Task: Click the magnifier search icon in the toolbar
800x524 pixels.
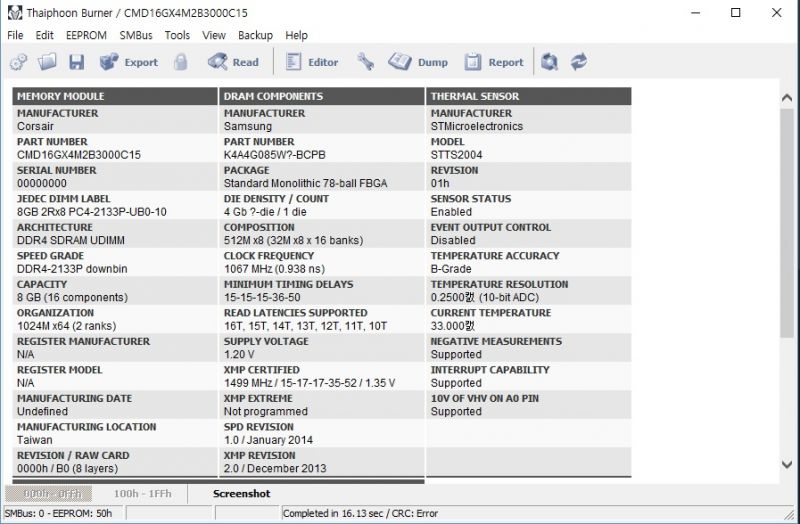Action: point(549,62)
